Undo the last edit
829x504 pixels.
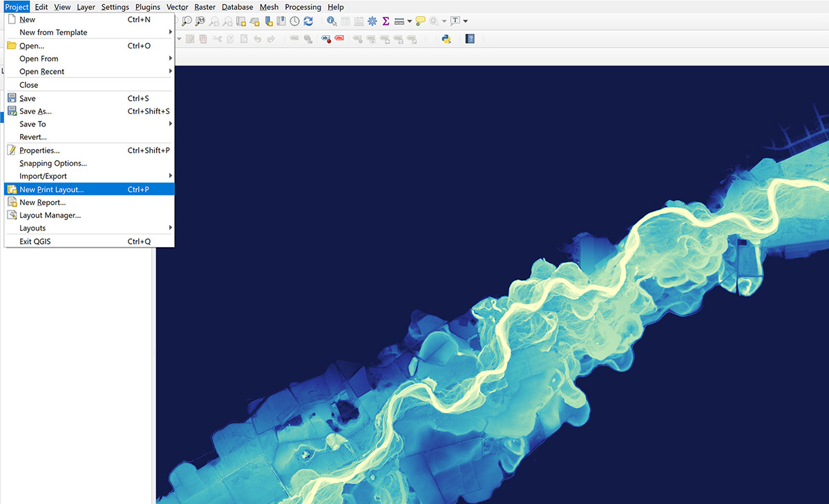pyautogui.click(x=257, y=39)
